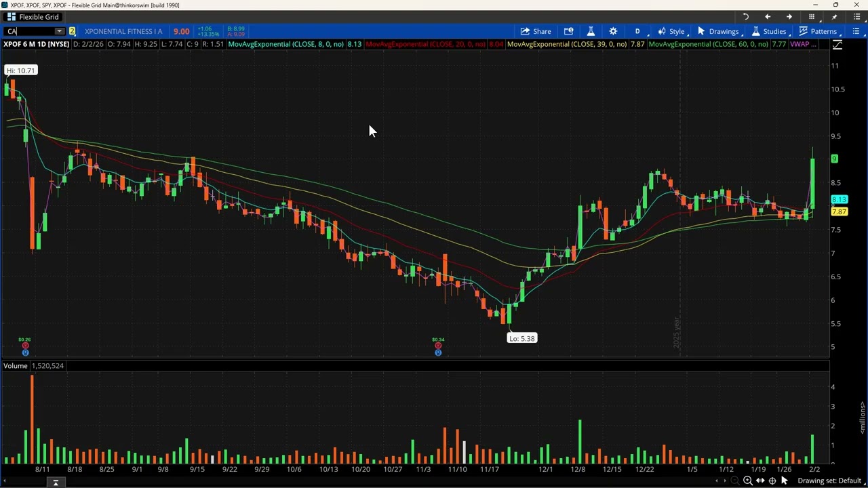This screenshot has height=488, width=868.
Task: Click the thinkorswim app icon in title bar
Action: coord(5,5)
